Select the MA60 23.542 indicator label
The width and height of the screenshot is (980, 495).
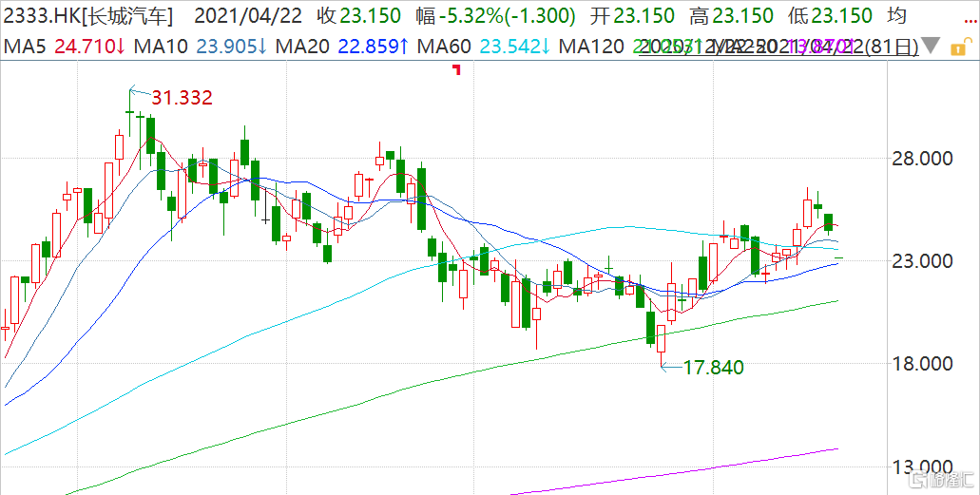pyautogui.click(x=484, y=47)
